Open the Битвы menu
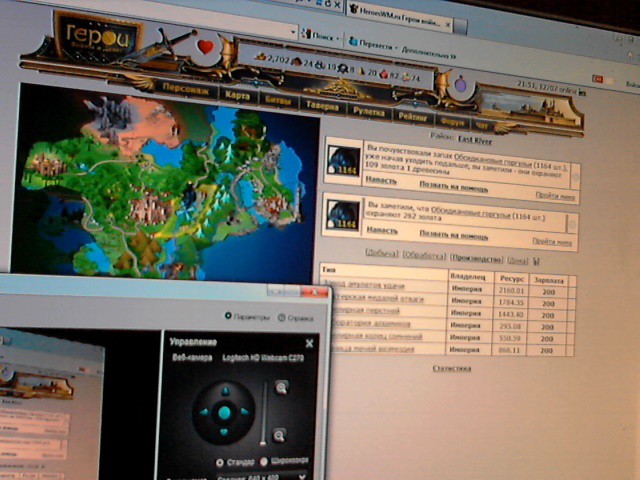This screenshot has width=640, height=480. click(278, 100)
